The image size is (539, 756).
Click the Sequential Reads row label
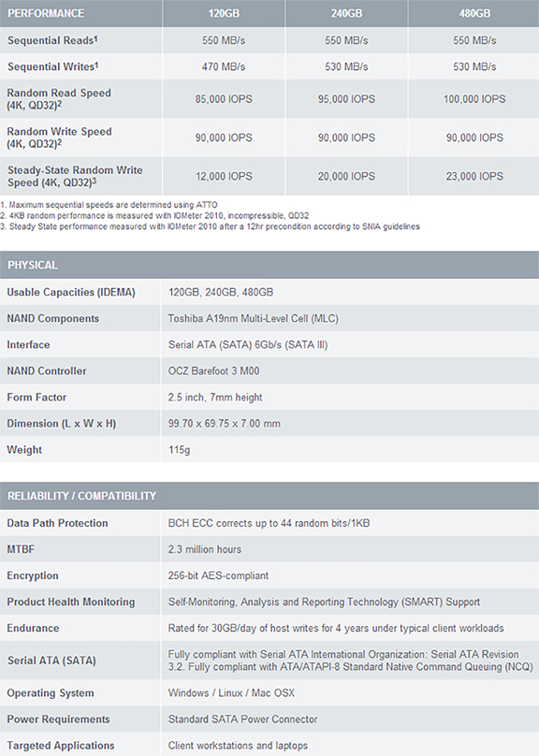[x=52, y=40]
